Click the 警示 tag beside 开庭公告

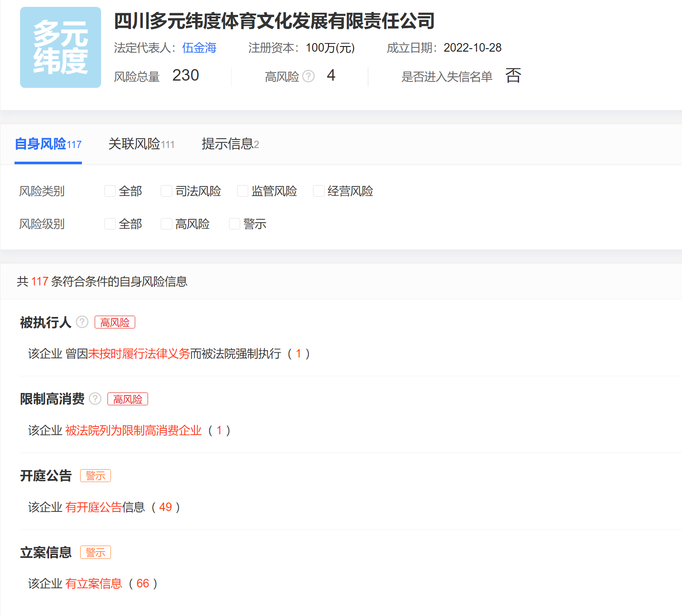[x=96, y=476]
